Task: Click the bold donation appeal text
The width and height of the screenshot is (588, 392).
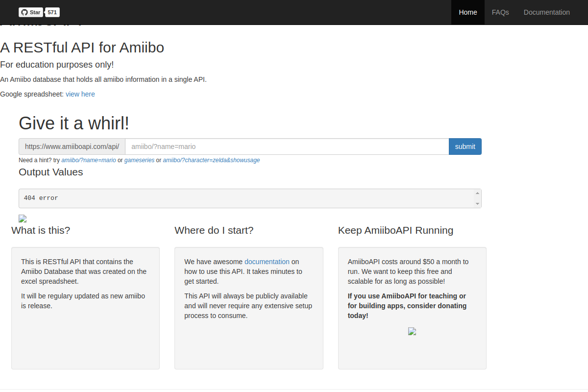Action: [x=407, y=306]
